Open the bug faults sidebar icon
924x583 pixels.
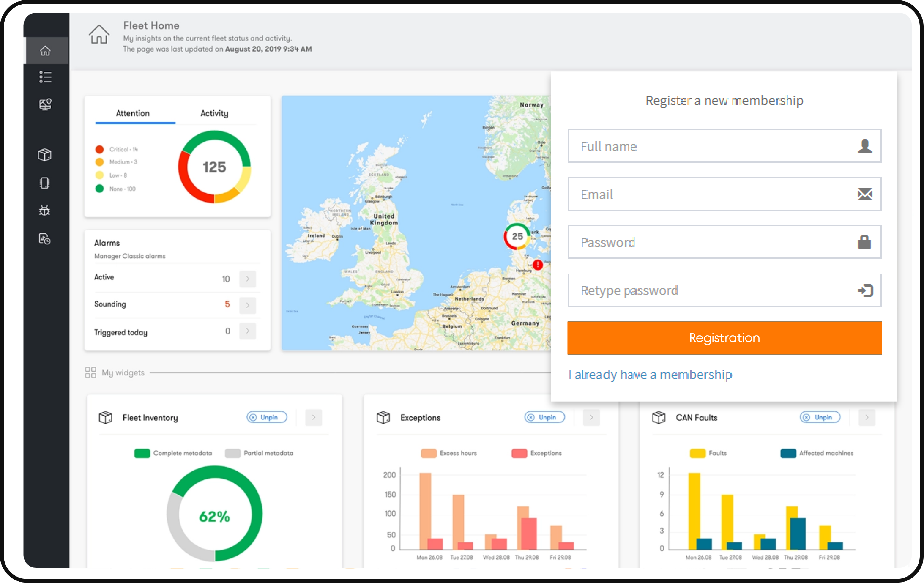(45, 211)
